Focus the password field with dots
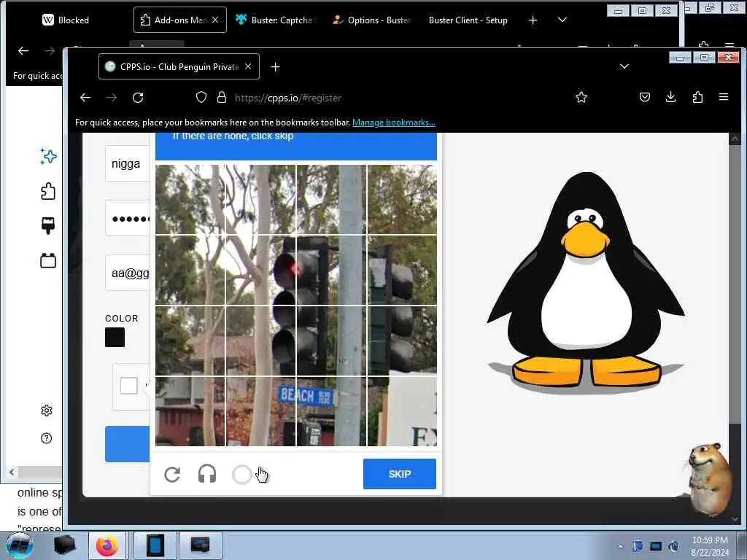 point(127,219)
